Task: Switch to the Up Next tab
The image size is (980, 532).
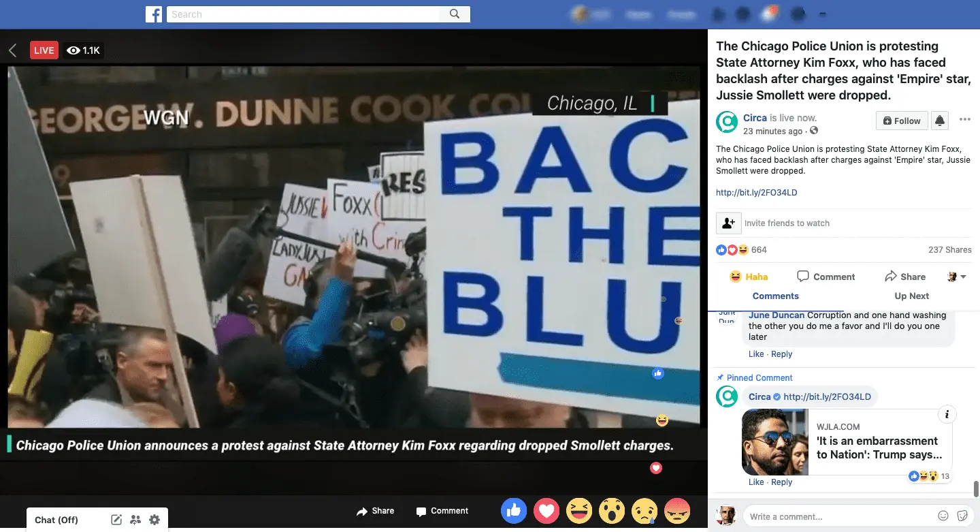Action: pyautogui.click(x=912, y=296)
